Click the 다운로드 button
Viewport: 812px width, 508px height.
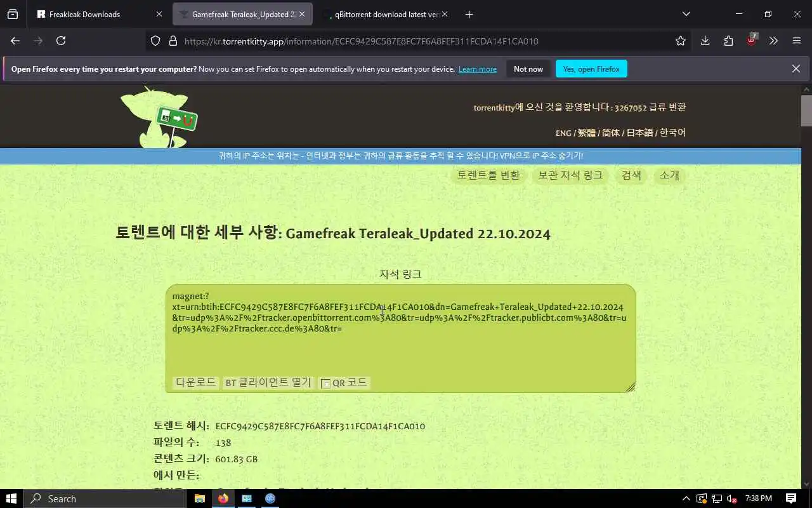196,382
